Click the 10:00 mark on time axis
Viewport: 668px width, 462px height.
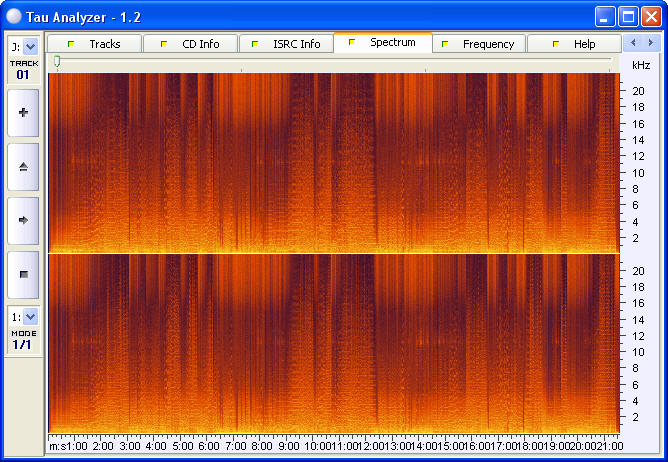(316, 445)
